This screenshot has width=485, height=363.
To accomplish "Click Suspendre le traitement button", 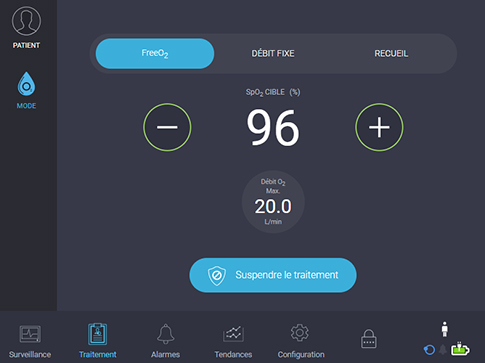I will click(273, 275).
